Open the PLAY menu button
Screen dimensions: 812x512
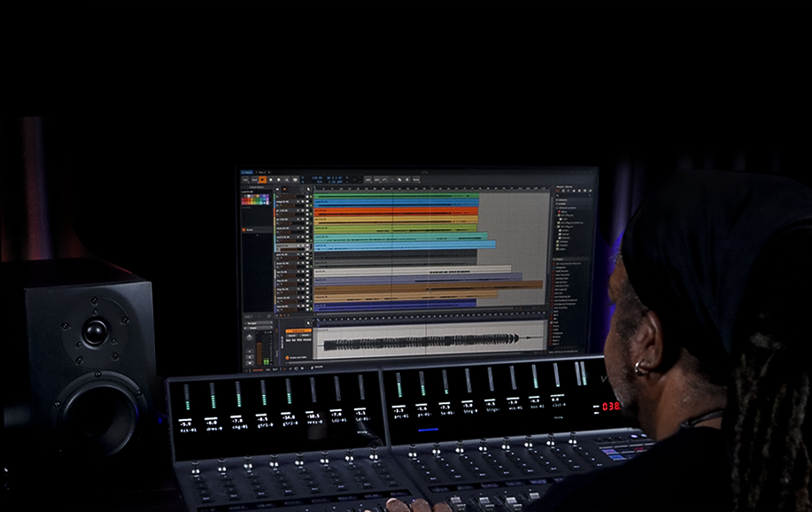254,179
